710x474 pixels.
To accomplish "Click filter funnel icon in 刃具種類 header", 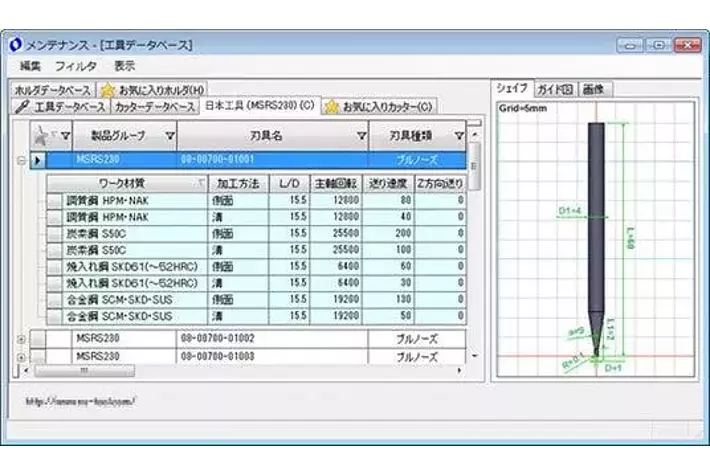I will point(459,135).
